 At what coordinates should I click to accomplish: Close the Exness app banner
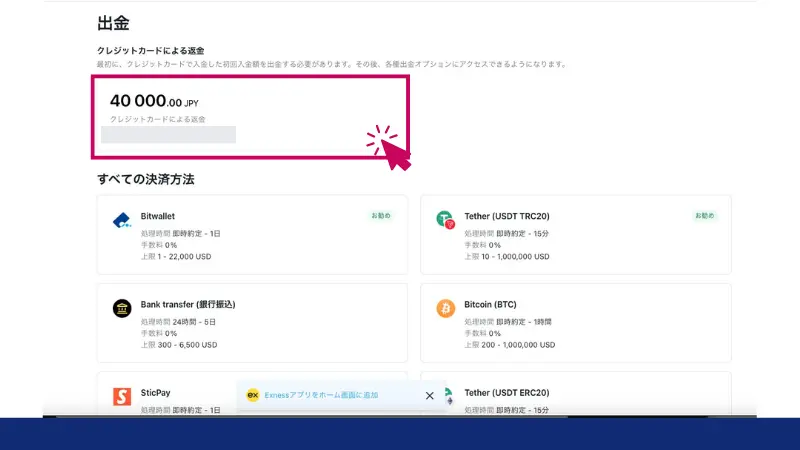click(x=430, y=395)
